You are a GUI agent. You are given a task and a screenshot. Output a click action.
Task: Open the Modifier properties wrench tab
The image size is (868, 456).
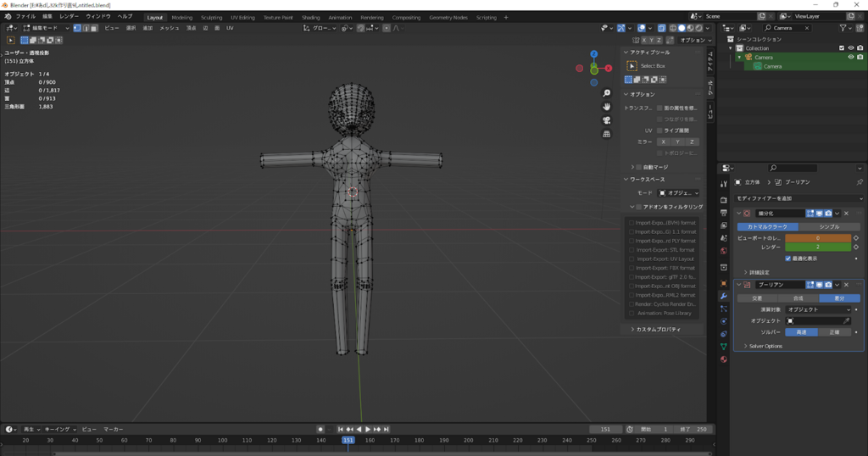pos(723,296)
